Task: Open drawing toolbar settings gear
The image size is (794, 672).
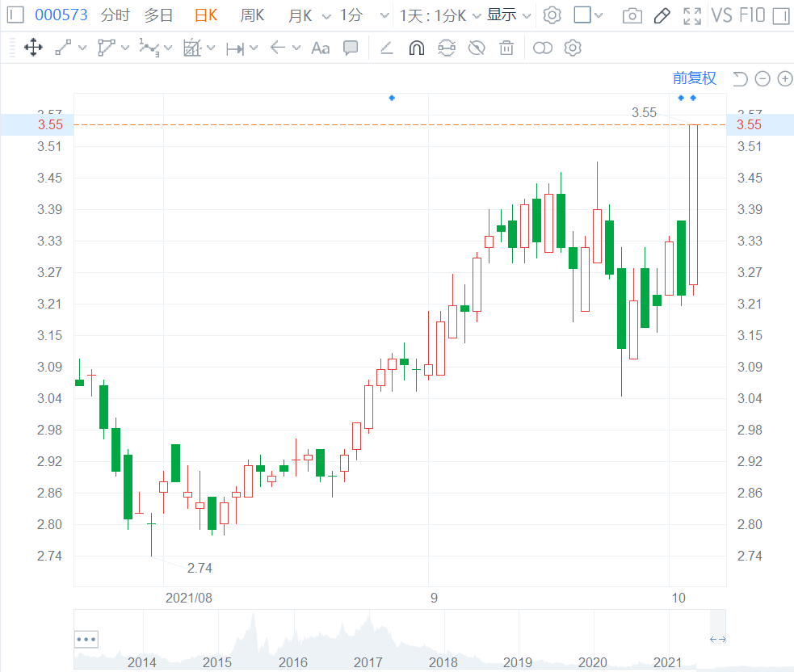Action: (x=573, y=48)
